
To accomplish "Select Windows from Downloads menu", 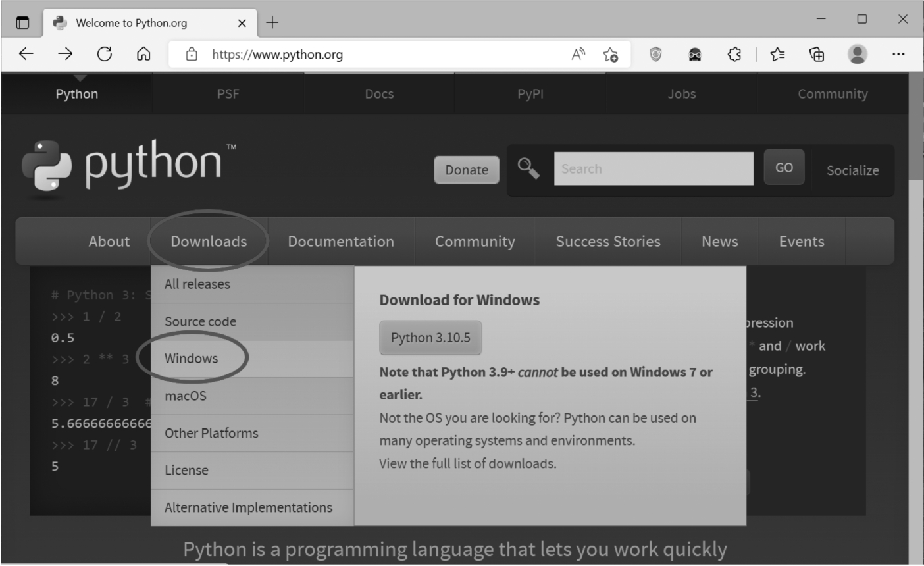I will click(x=192, y=359).
